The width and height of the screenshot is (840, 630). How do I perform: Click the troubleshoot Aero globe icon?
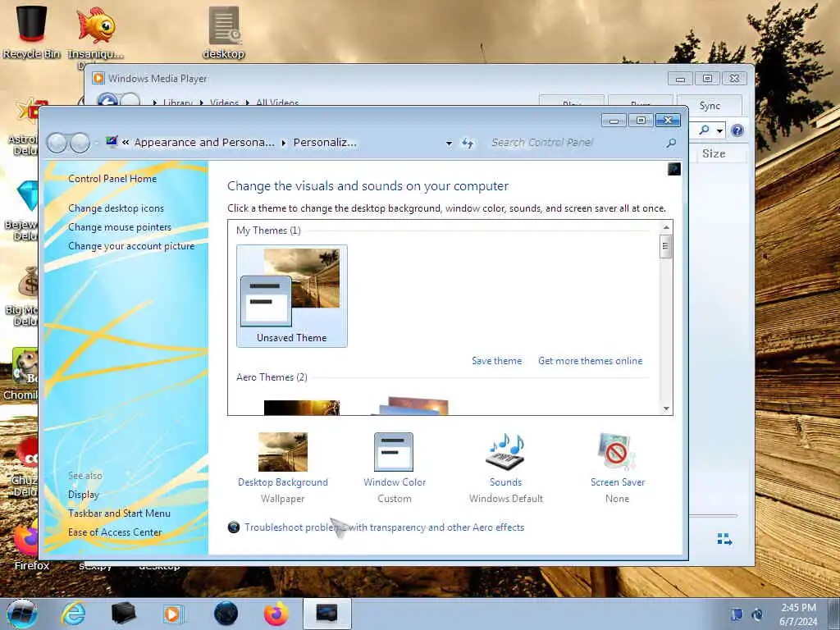(234, 527)
